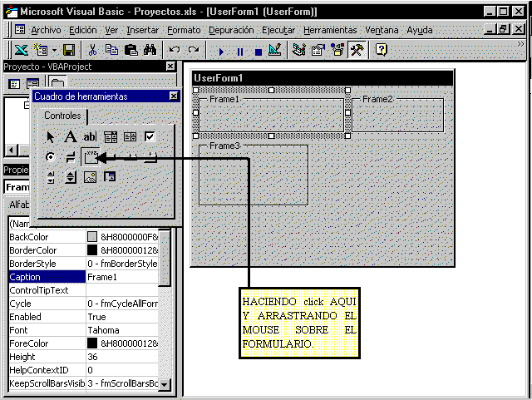This screenshot has width=532, height=400.
Task: Click the View Microsoft Excel icon
Action: tap(21, 51)
